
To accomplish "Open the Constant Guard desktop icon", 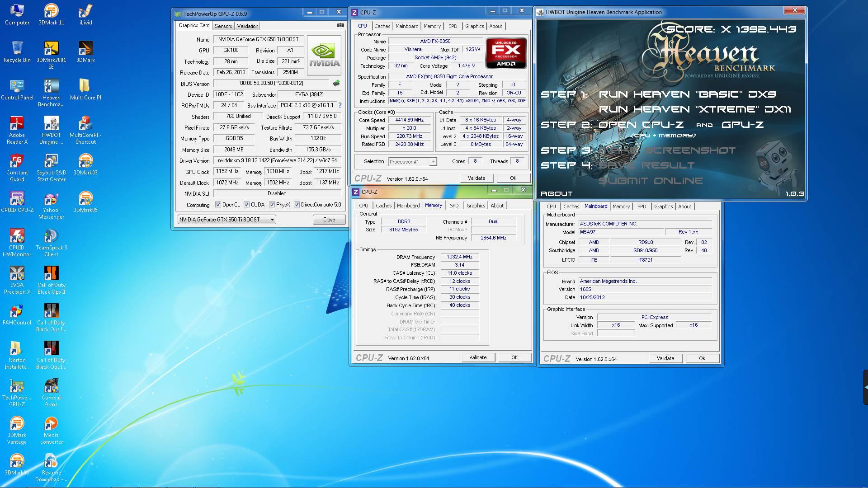I will (x=17, y=168).
